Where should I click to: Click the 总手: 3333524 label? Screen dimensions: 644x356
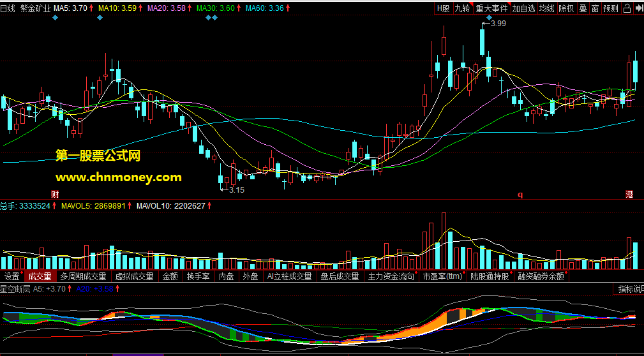pyautogui.click(x=26, y=206)
